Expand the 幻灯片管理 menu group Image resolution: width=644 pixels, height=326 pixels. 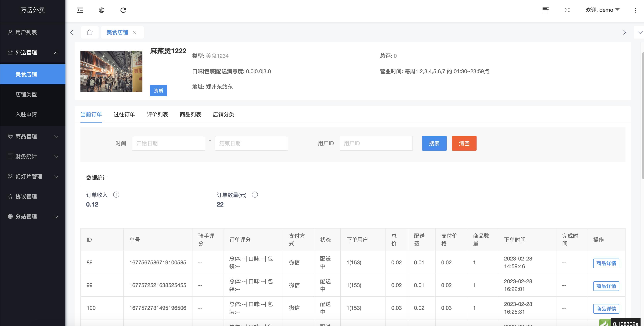33,176
